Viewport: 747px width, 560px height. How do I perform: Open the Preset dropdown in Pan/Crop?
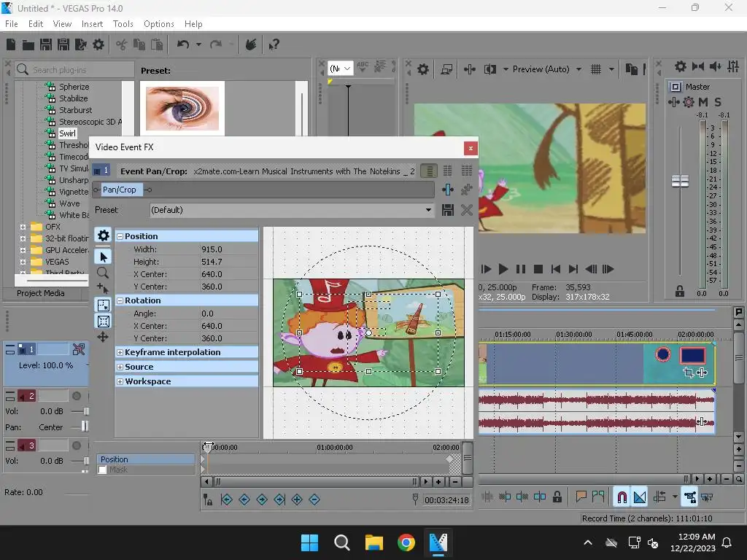[429, 210]
